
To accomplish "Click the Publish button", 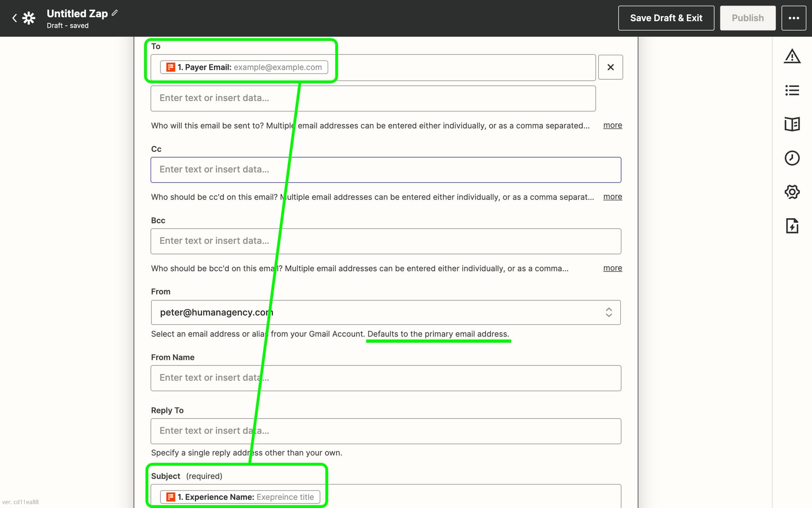I will pos(747,18).
